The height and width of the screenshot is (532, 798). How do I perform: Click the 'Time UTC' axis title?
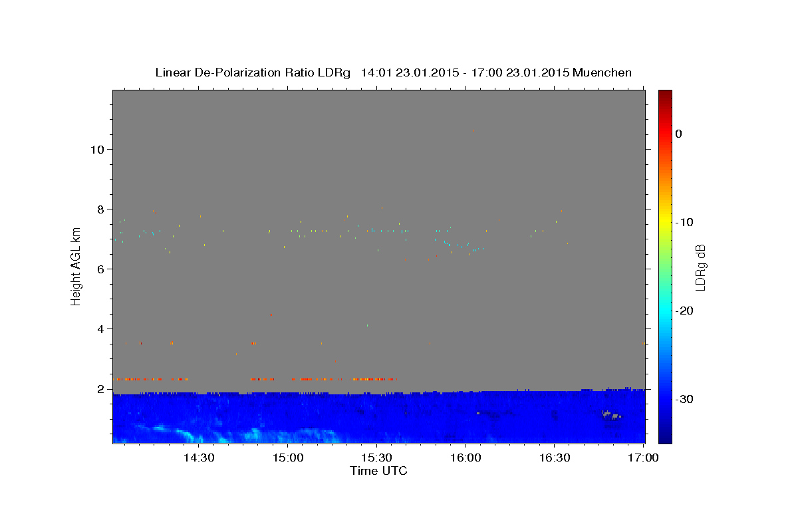pos(378,471)
